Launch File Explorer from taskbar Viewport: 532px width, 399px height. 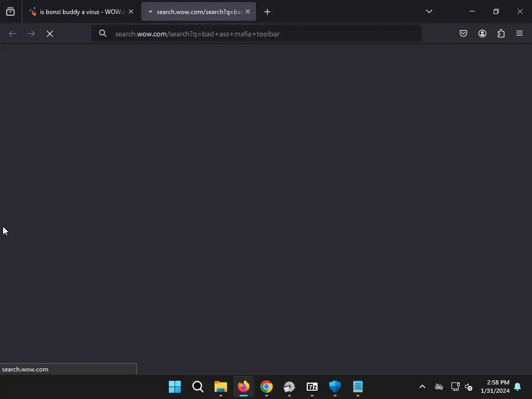click(221, 387)
